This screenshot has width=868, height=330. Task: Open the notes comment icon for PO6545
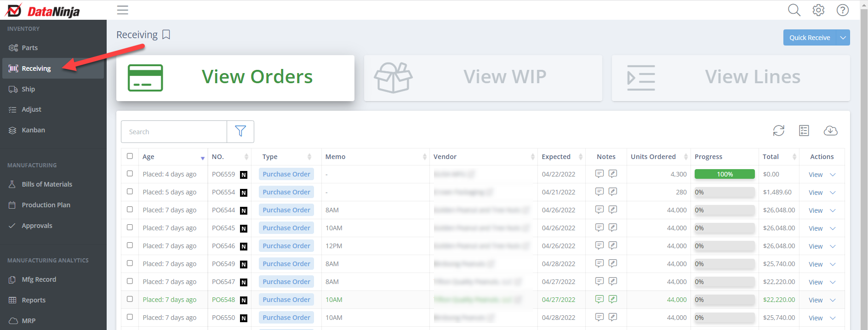pos(600,228)
